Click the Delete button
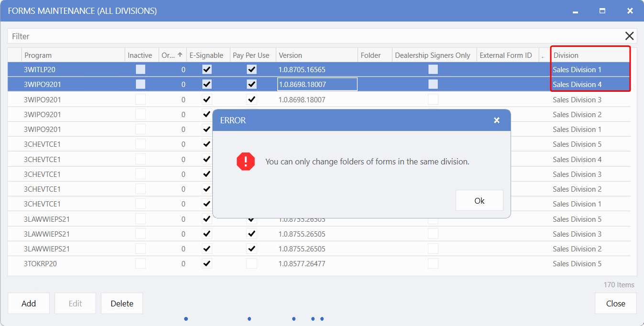Screen dimensions: 644x326 coord(122,304)
